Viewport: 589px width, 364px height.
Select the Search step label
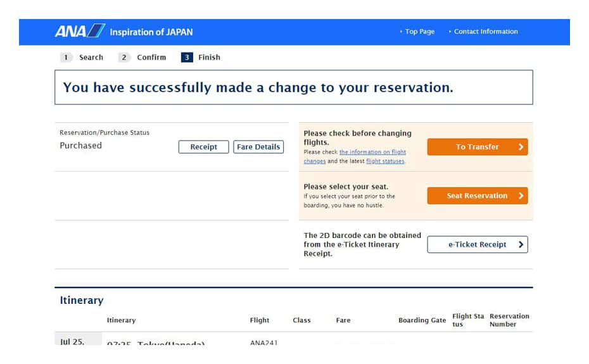coord(91,57)
